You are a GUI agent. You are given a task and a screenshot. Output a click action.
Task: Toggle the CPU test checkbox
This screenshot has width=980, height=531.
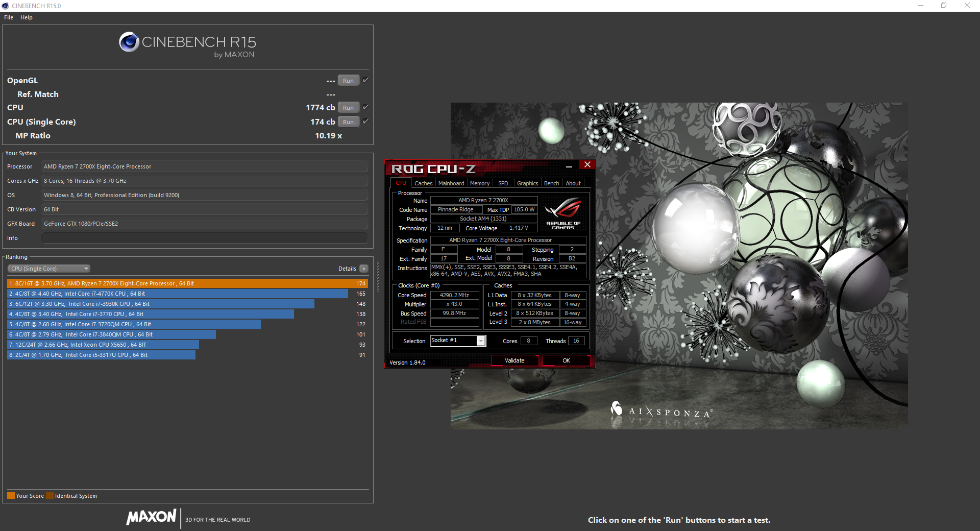tap(365, 107)
